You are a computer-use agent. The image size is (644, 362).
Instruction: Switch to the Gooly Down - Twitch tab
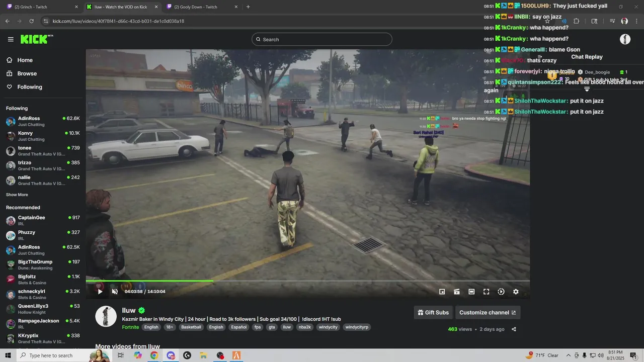click(202, 7)
